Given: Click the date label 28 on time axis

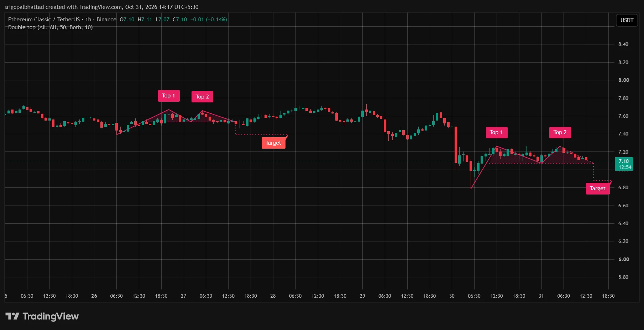Looking at the screenshot, I should click(273, 296).
